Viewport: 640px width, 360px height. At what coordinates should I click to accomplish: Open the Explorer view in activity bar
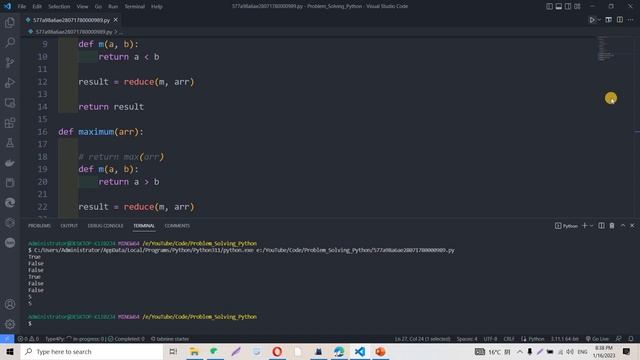click(x=10, y=22)
